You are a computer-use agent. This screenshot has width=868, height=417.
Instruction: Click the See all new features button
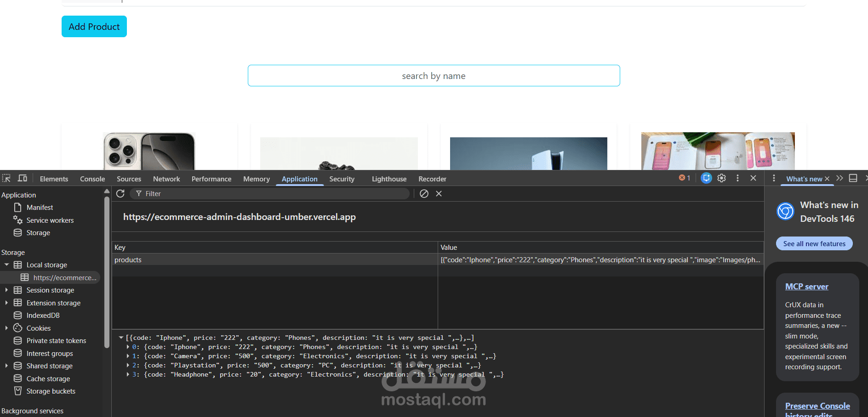coord(814,244)
